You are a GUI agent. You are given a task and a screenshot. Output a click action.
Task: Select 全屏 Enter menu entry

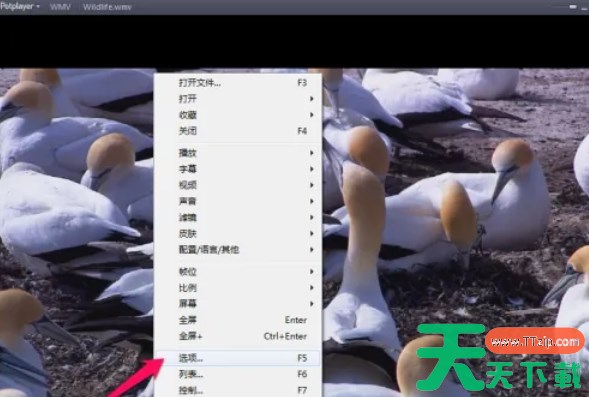[238, 320]
